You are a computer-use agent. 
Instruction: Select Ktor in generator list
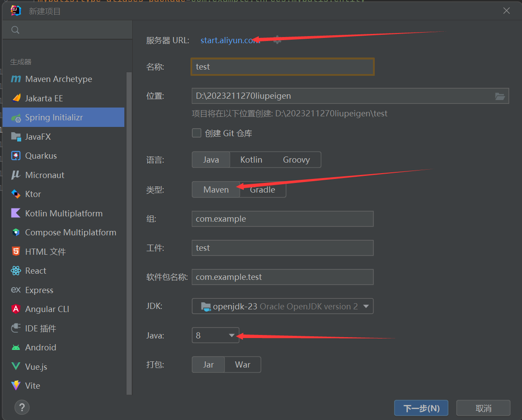pyautogui.click(x=63, y=194)
